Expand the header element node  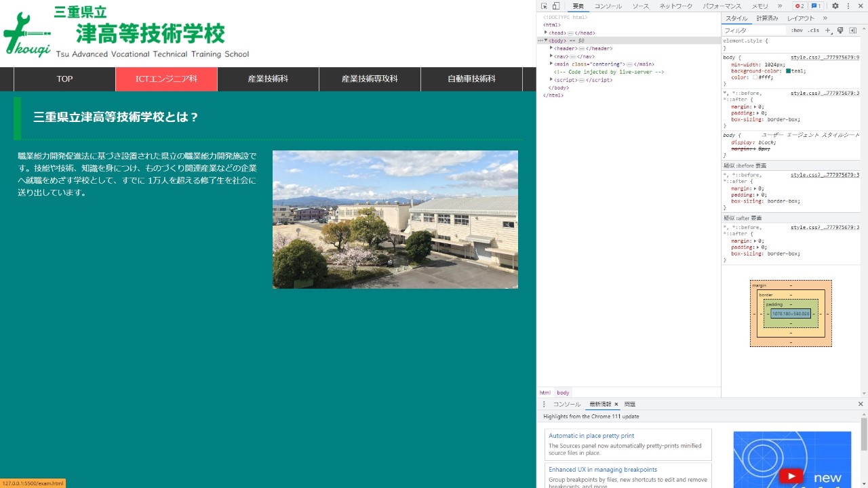[551, 48]
